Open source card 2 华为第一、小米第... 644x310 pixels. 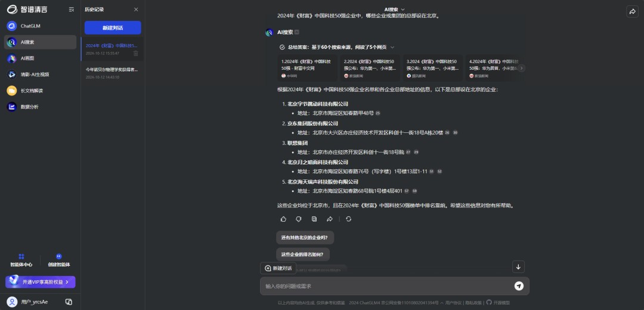point(370,68)
